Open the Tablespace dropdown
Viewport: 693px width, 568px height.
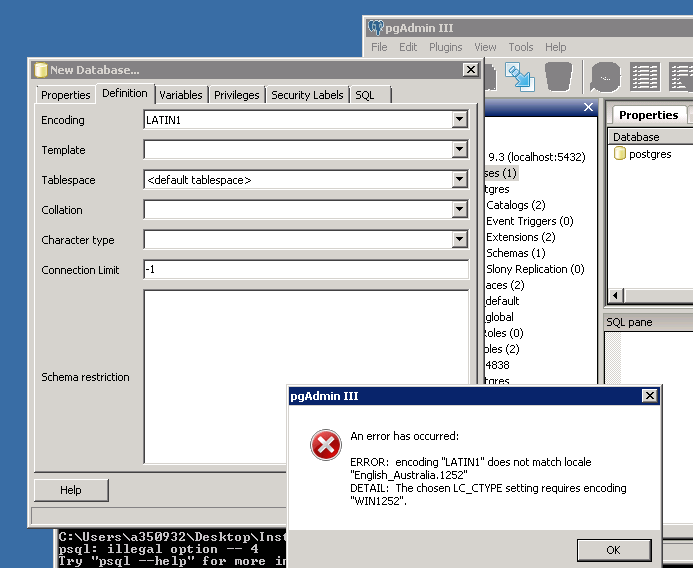[459, 180]
